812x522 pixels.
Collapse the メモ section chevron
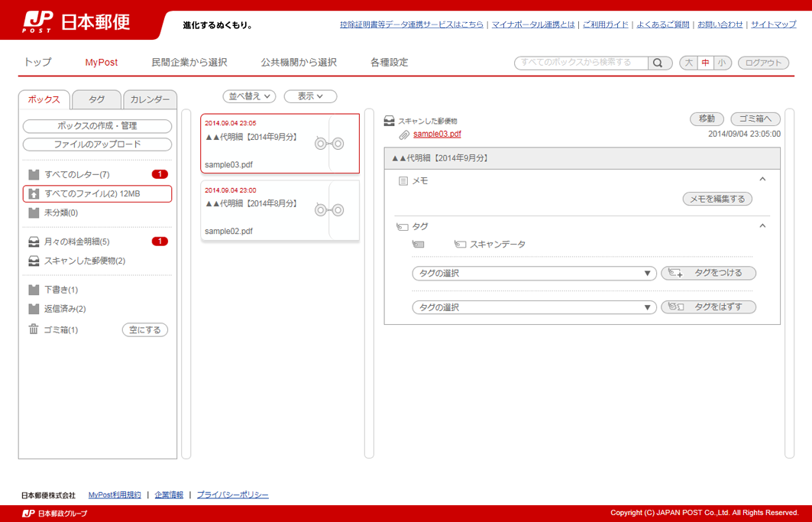click(x=762, y=180)
